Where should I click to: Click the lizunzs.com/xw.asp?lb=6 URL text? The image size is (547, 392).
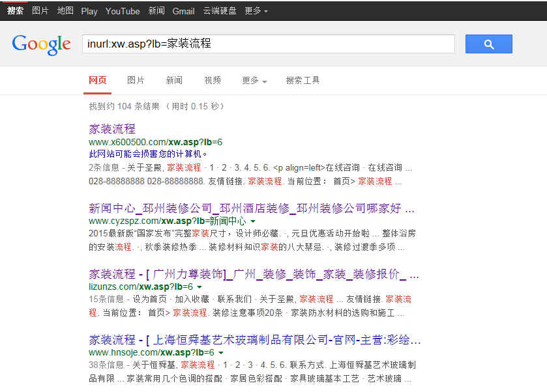[x=141, y=287]
